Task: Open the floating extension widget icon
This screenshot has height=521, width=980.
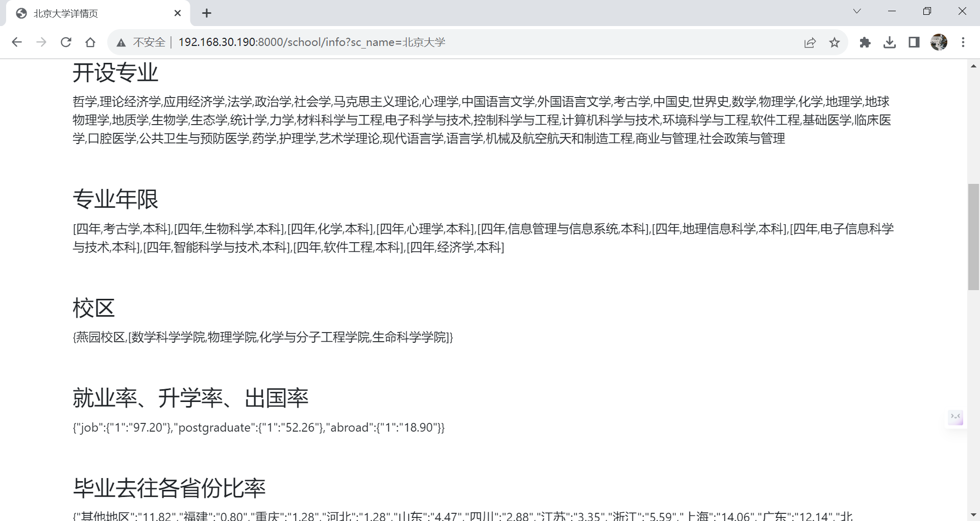Action: point(955,417)
